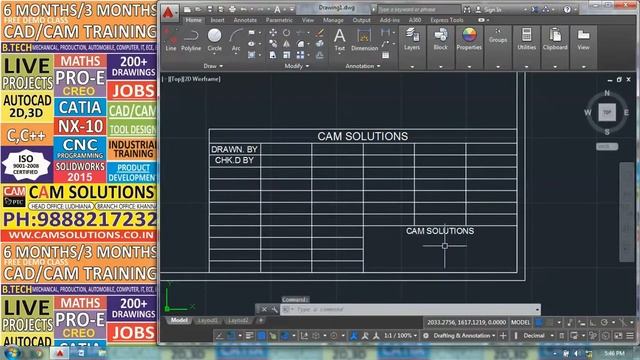The image size is (640, 360).
Task: Select the Text tool in Annotation
Action: [x=340, y=40]
